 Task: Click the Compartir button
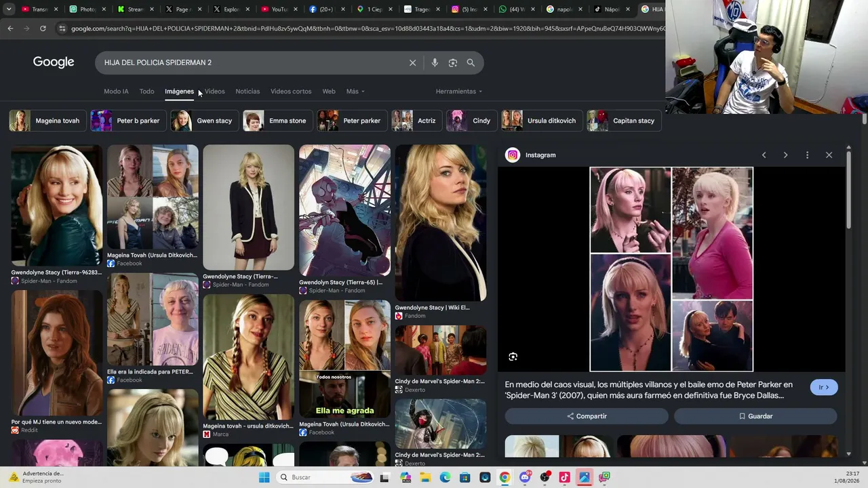pyautogui.click(x=587, y=416)
